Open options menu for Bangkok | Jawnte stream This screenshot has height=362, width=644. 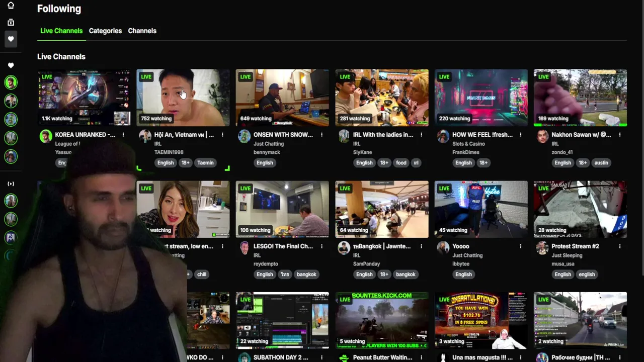pos(421,246)
